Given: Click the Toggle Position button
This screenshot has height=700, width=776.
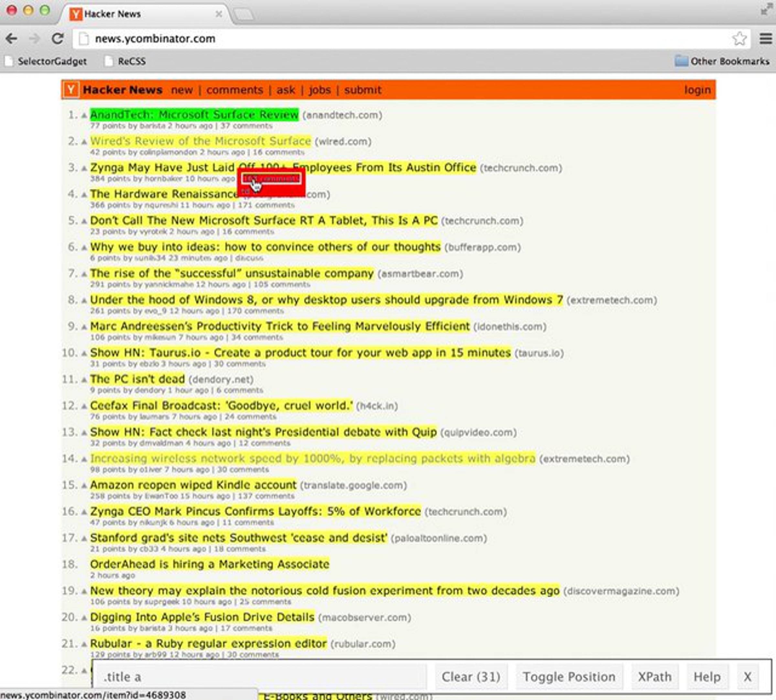Looking at the screenshot, I should point(569,676).
